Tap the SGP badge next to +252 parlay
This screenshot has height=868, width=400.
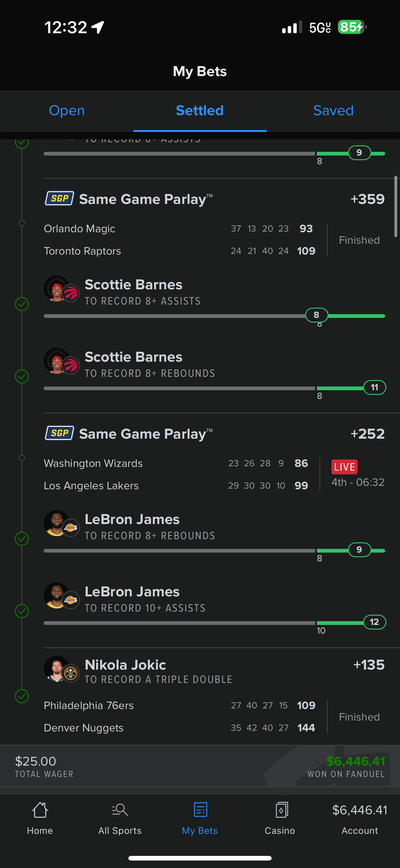(60, 433)
